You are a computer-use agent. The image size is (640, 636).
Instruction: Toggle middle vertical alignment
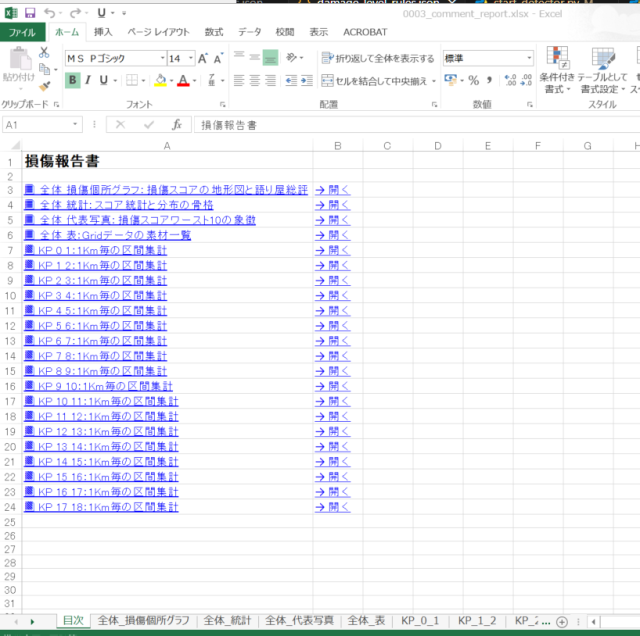point(254,58)
